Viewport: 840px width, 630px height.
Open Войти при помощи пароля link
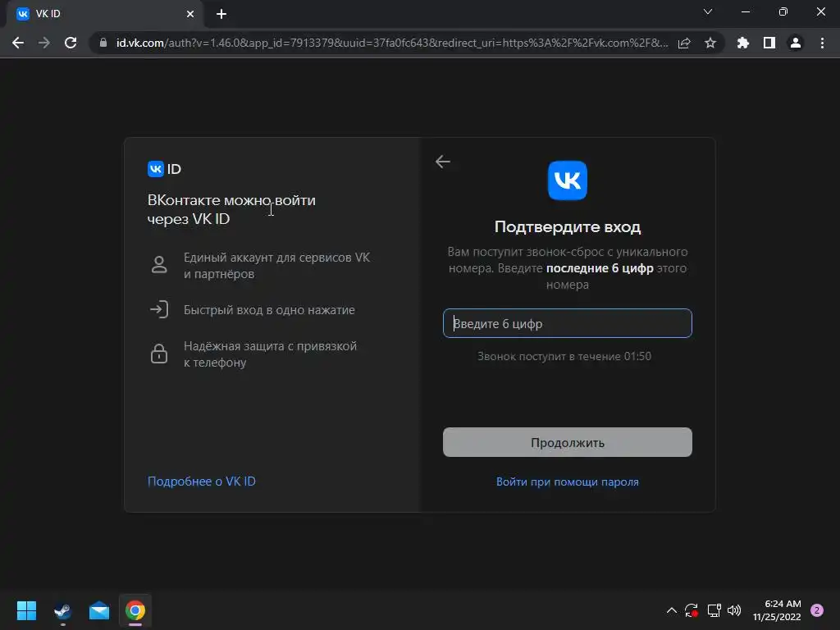(568, 482)
